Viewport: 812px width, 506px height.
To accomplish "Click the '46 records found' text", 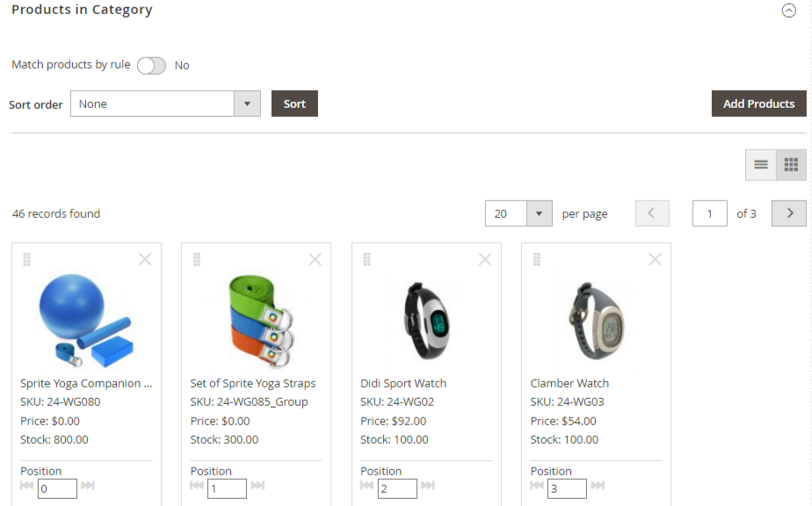I will tap(56, 213).
